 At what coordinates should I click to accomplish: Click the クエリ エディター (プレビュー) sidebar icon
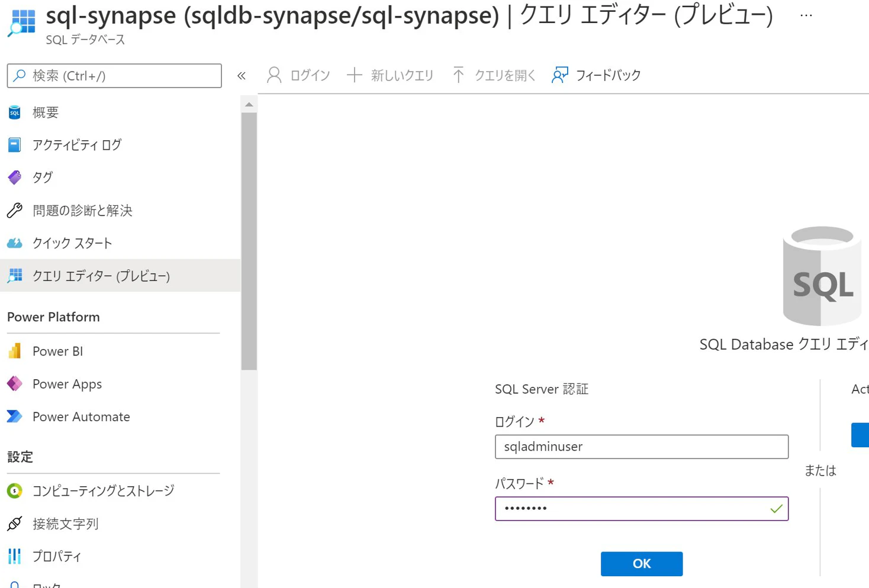click(x=15, y=276)
